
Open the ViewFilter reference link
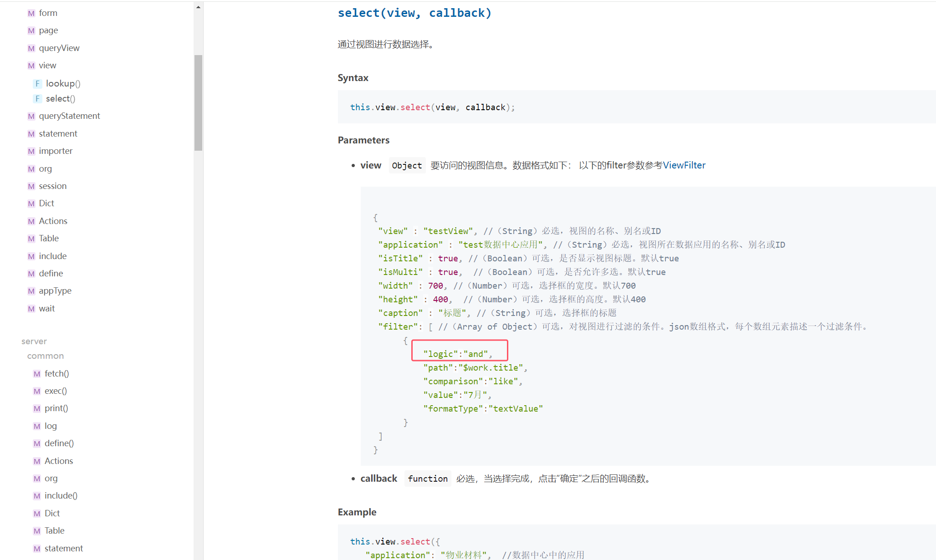pos(684,165)
